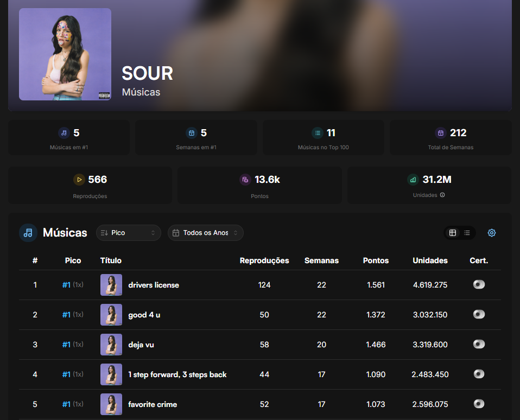Click the Unidades chart icon
The height and width of the screenshot is (420, 520).
[413, 180]
